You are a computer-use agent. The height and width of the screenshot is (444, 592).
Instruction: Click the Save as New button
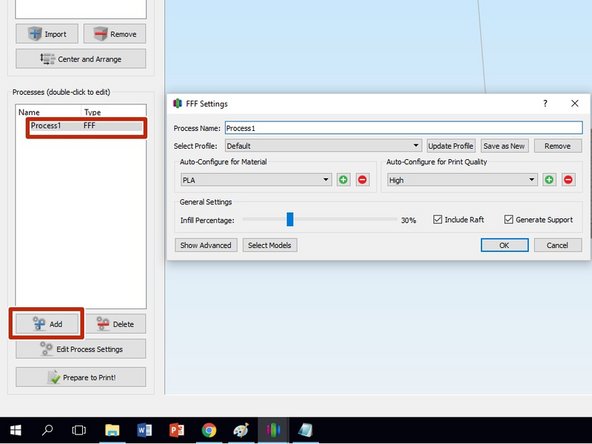click(x=504, y=146)
